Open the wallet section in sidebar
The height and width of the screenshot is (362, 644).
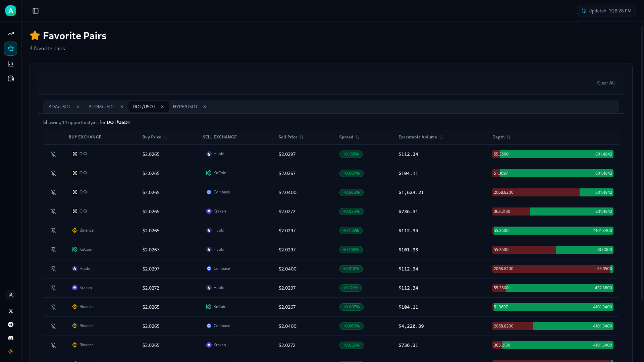point(10,78)
